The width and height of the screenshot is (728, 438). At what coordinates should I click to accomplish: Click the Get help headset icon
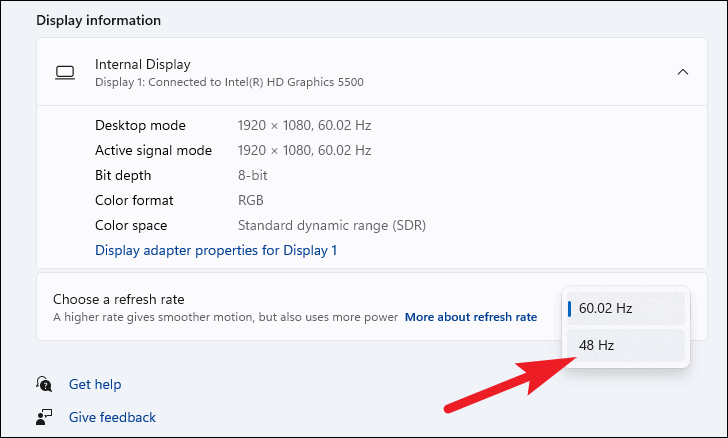[44, 384]
